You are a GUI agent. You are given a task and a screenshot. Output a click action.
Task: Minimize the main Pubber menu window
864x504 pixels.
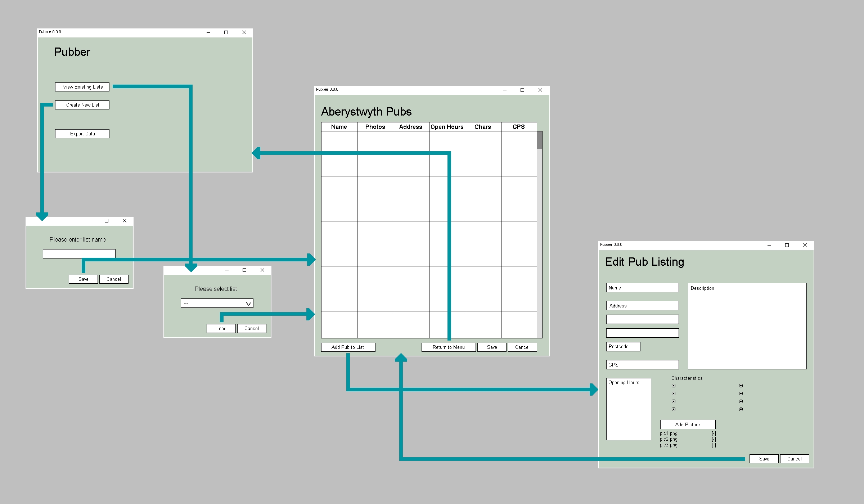pos(208,32)
